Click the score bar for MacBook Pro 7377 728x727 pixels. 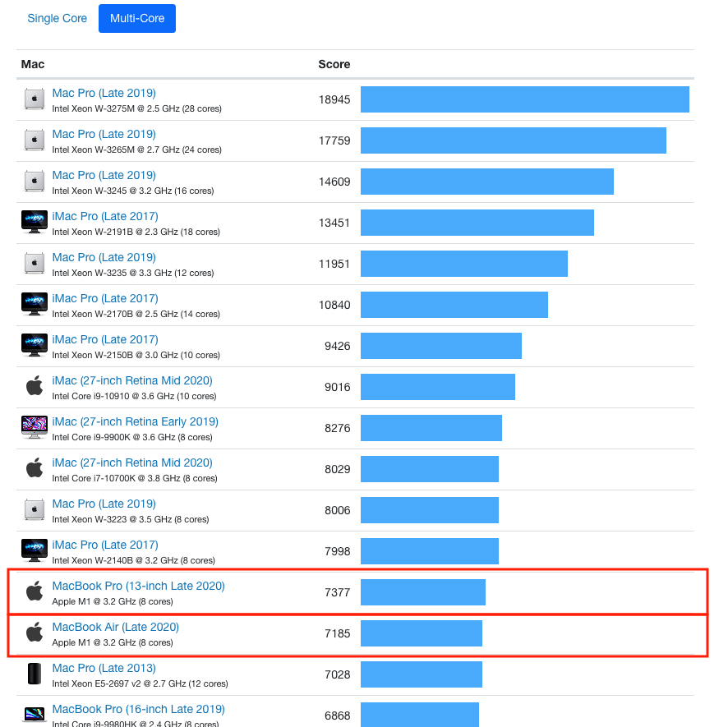pos(423,592)
